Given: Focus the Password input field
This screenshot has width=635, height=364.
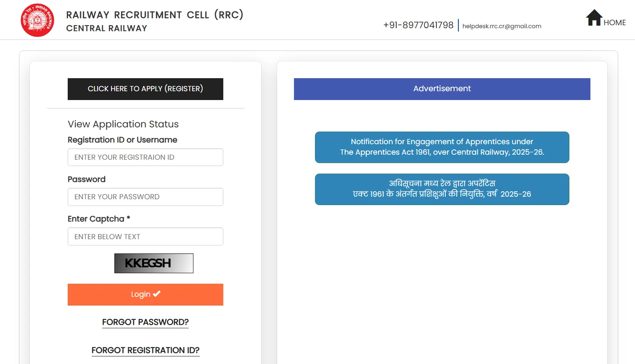Looking at the screenshot, I should pos(146,197).
